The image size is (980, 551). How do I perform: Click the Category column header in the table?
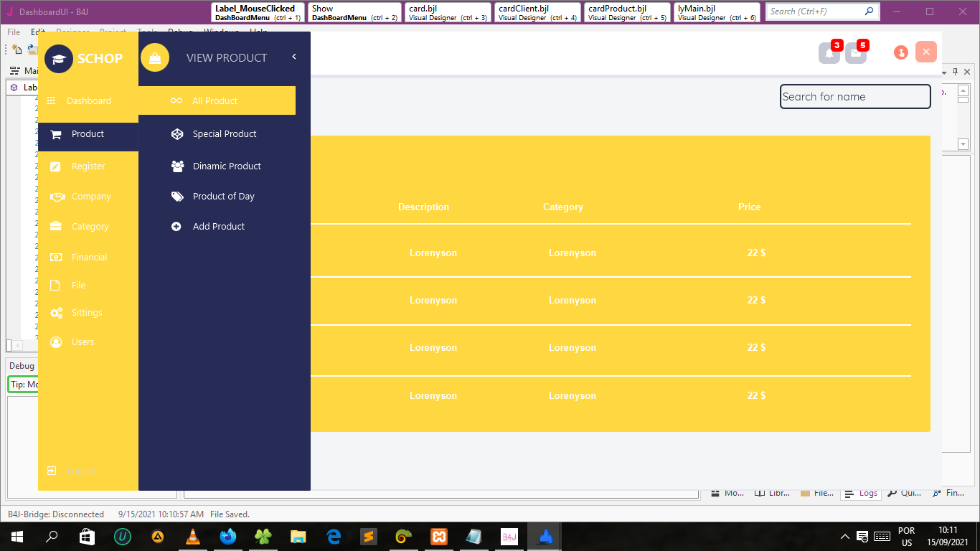click(x=563, y=207)
